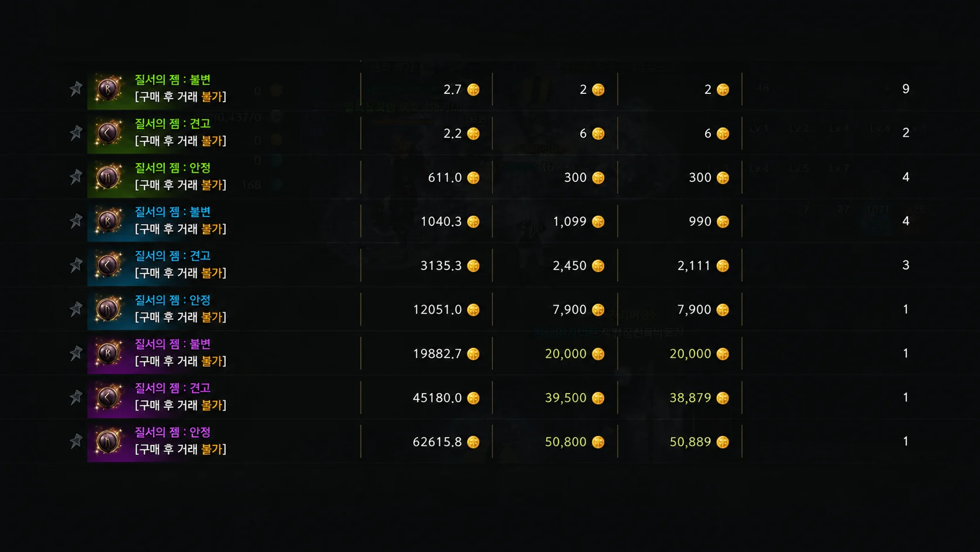
Task: Toggle favorite star on green 질서의 젬 : 견고
Action: tap(76, 133)
